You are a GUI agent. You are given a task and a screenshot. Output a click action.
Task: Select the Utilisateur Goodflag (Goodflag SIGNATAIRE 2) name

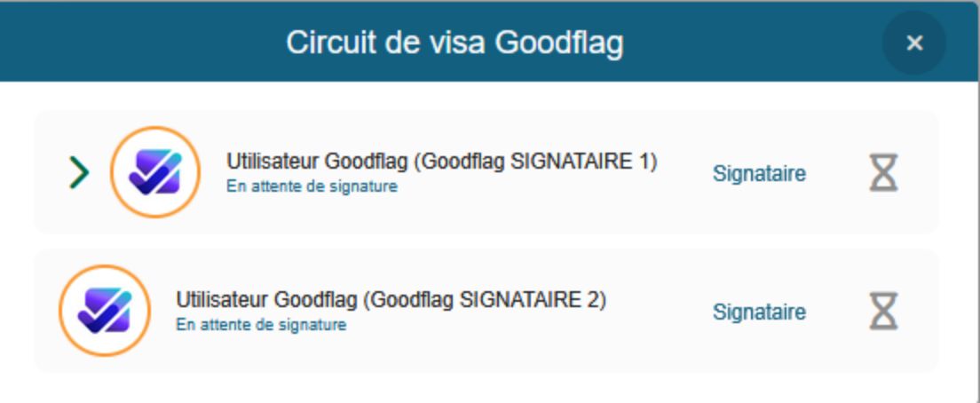pyautogui.click(x=391, y=300)
